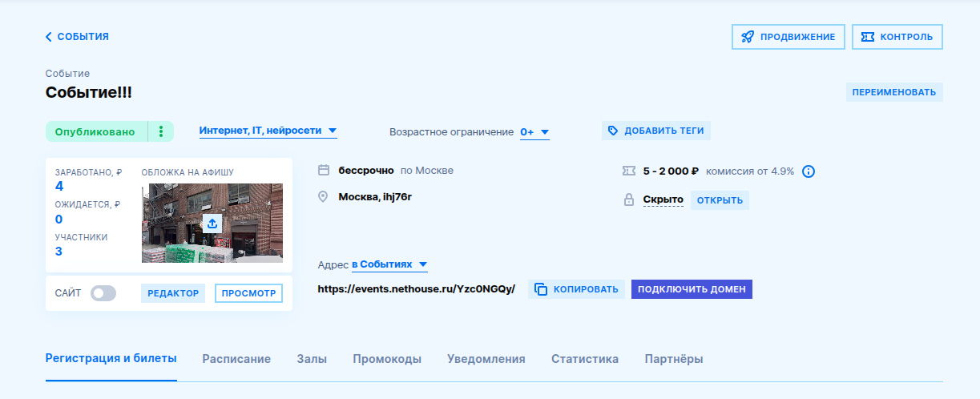Click the upload icon on the cover image

coord(212,224)
